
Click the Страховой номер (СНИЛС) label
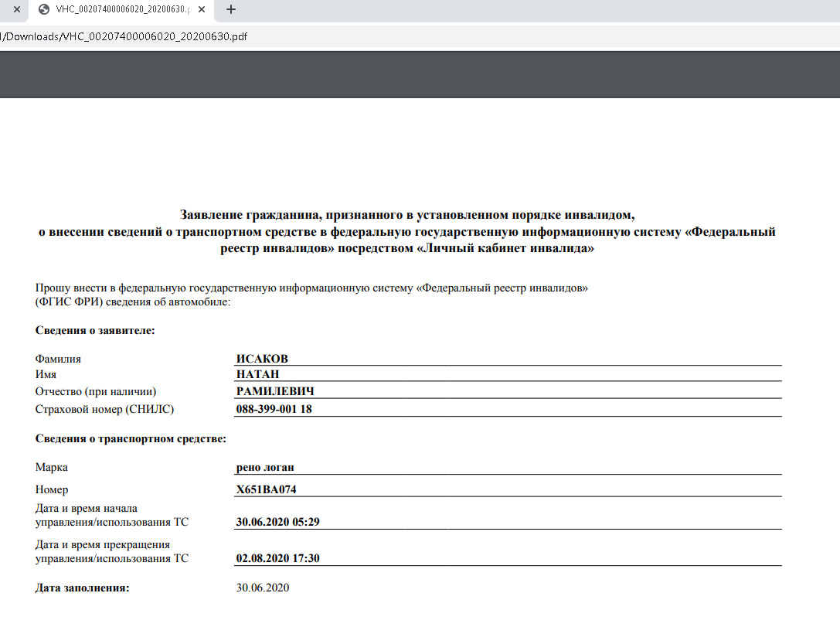coord(104,410)
